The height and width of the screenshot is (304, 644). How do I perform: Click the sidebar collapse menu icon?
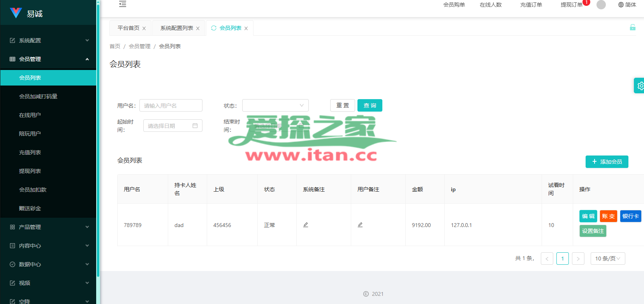click(x=123, y=4)
